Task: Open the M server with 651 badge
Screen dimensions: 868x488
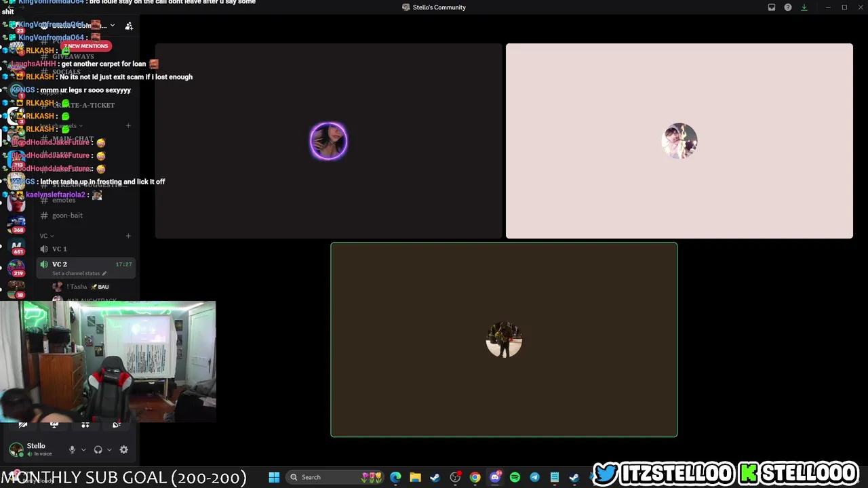Action: 17,245
